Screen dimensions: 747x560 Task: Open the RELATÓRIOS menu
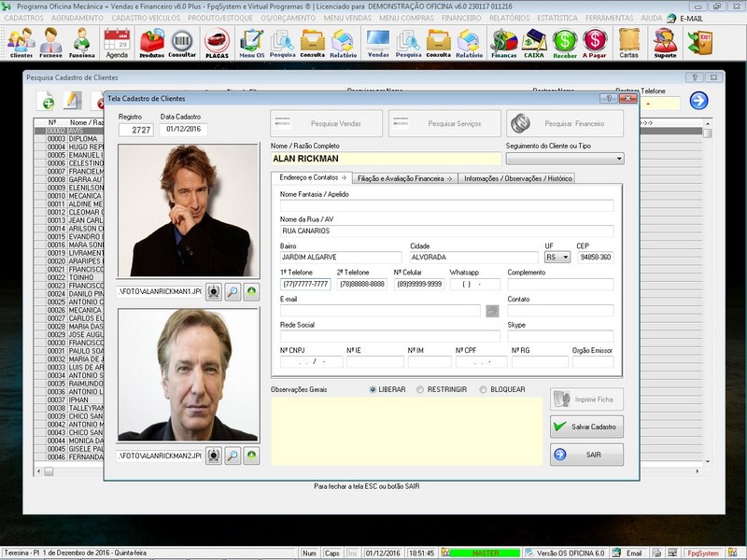pyautogui.click(x=509, y=18)
